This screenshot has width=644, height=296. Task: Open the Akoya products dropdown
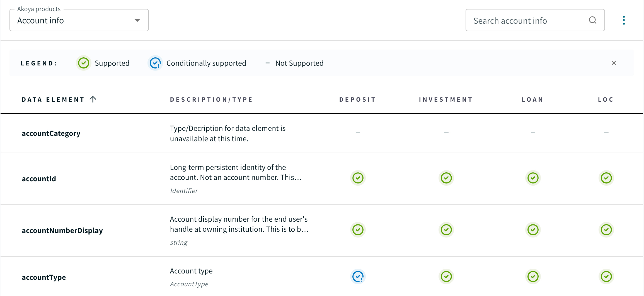(79, 20)
